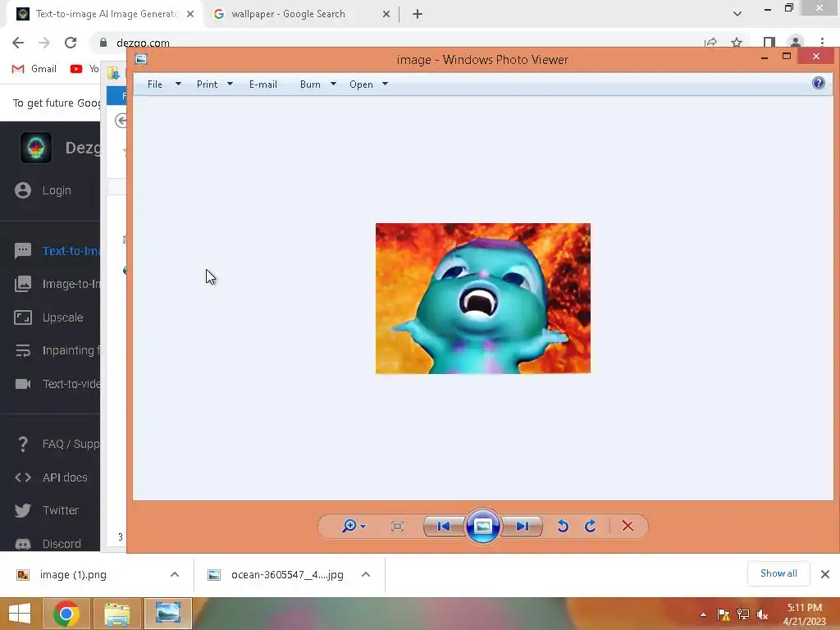Open Chrome tab search chevron

737,14
